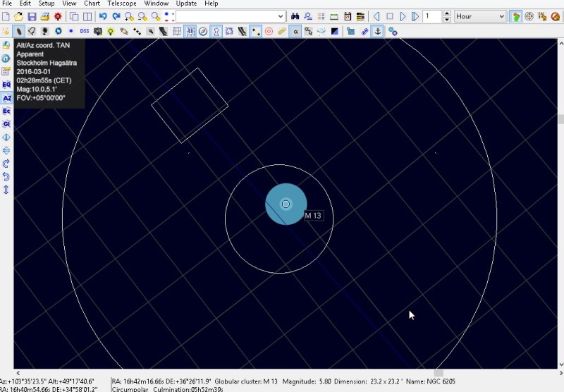Click the Open file folder icon
564x392 pixels.
19,16
